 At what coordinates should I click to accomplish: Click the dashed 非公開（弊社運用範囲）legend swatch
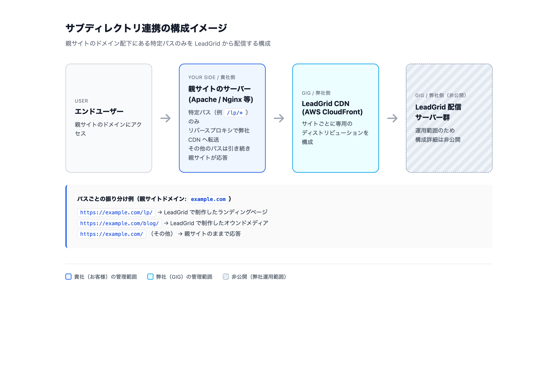[226, 277]
